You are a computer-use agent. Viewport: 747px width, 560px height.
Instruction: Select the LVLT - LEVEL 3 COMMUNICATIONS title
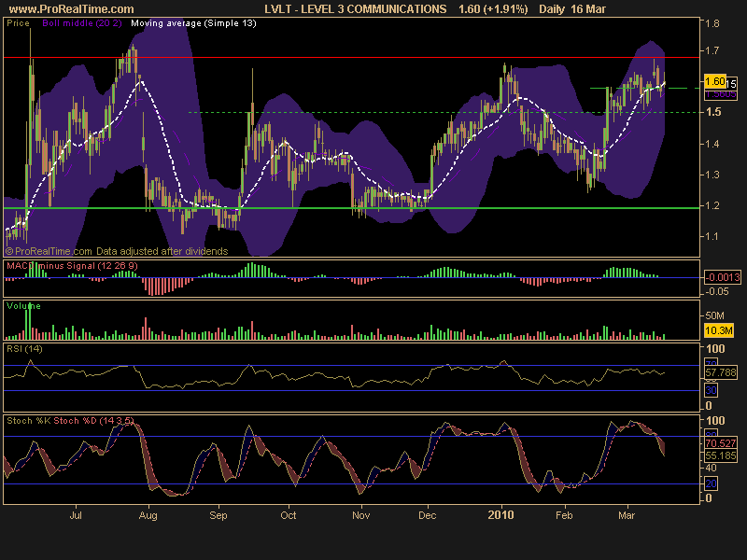pos(356,9)
